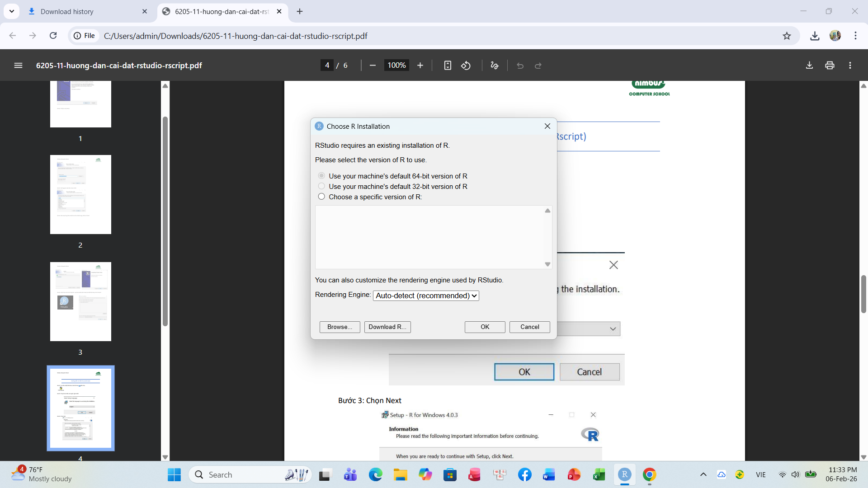Viewport: 868px width, 488px height.
Task: Open page 2 thumbnail
Action: (x=80, y=195)
